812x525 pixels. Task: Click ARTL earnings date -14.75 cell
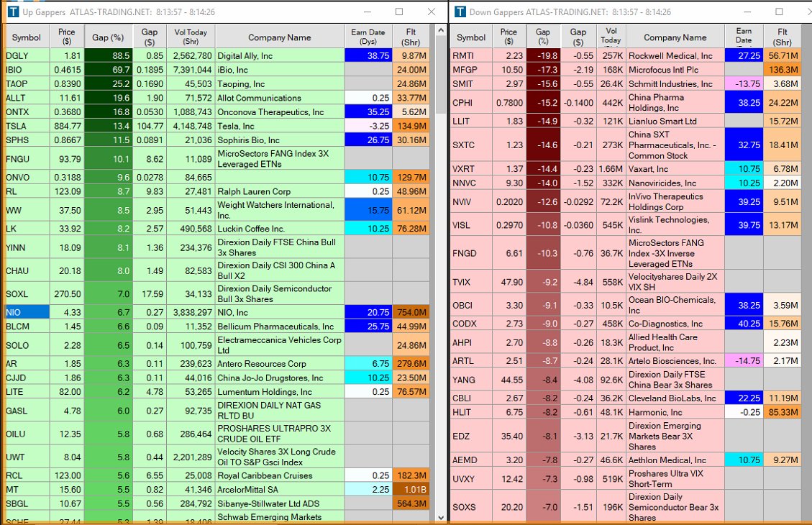coord(744,361)
